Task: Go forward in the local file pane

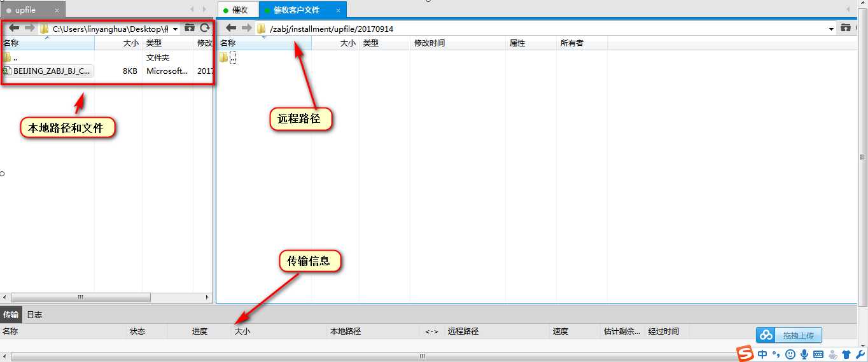Action: pyautogui.click(x=29, y=28)
